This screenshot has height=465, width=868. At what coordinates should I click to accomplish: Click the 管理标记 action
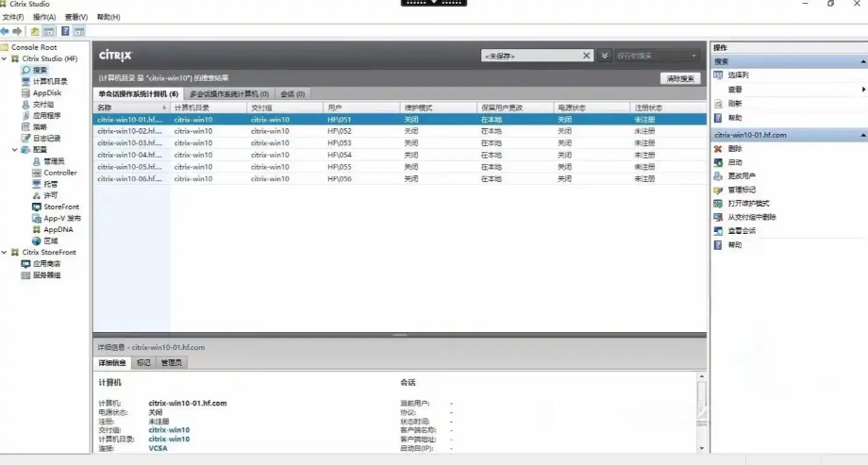coord(742,190)
